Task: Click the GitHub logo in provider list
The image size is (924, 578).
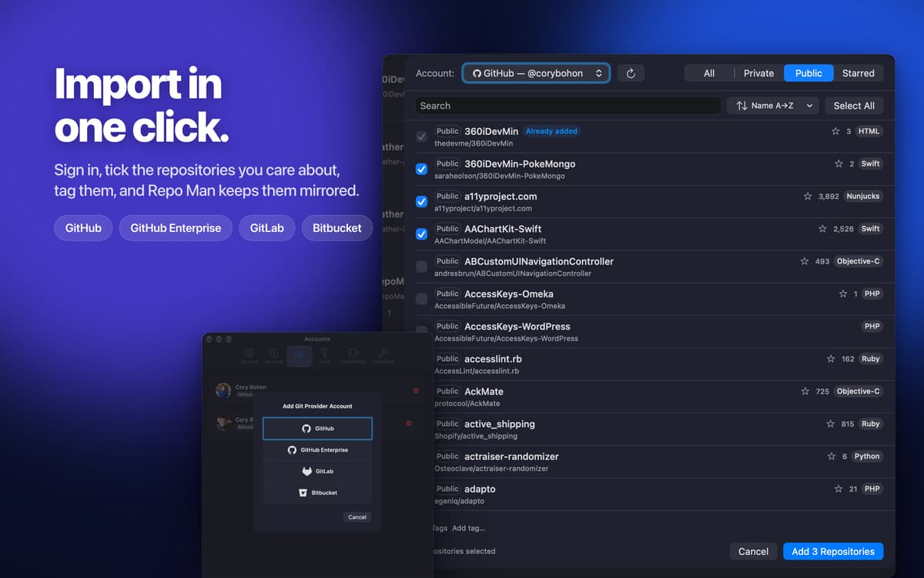Action: pos(306,428)
